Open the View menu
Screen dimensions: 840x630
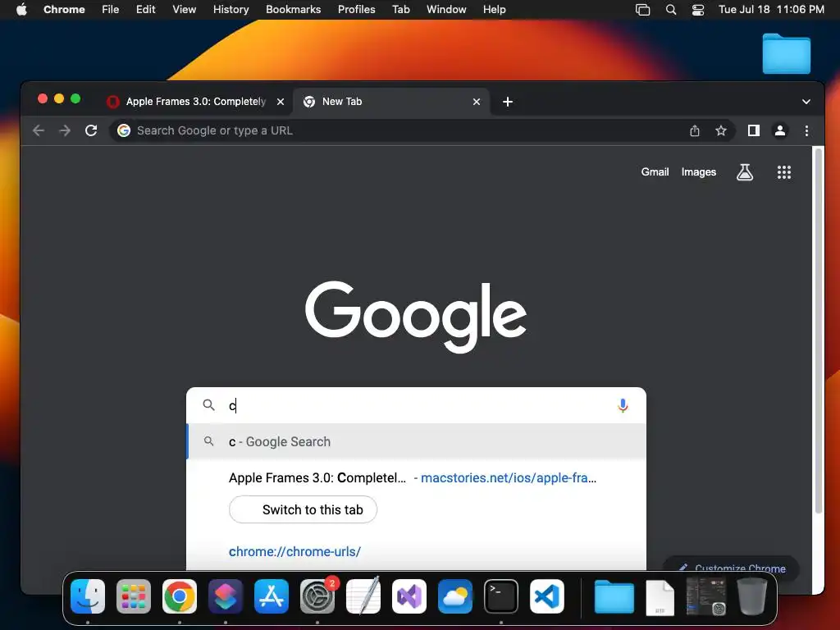(184, 10)
